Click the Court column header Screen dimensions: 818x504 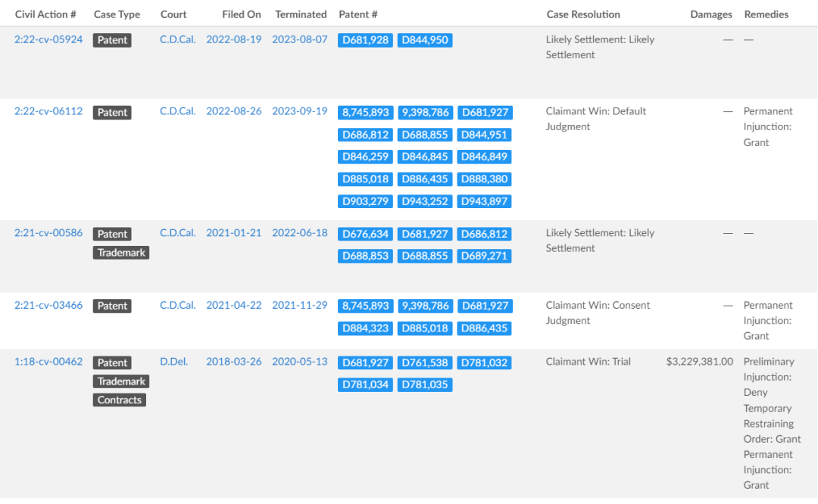coord(173,14)
